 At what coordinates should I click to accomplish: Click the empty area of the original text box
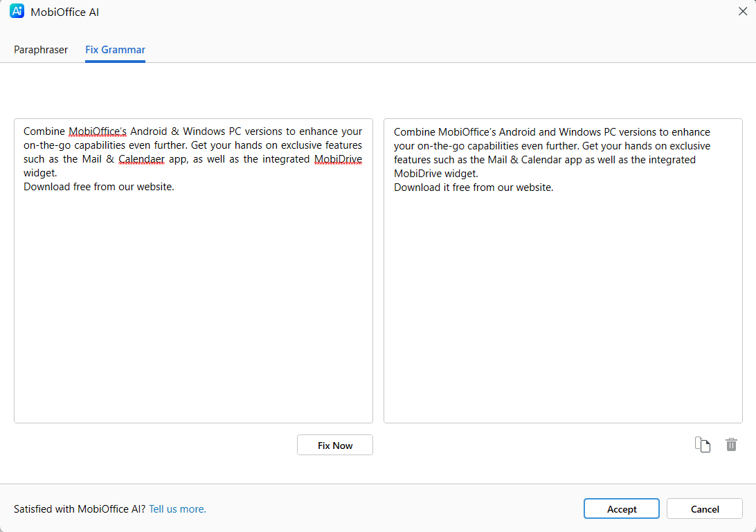pyautogui.click(x=193, y=309)
